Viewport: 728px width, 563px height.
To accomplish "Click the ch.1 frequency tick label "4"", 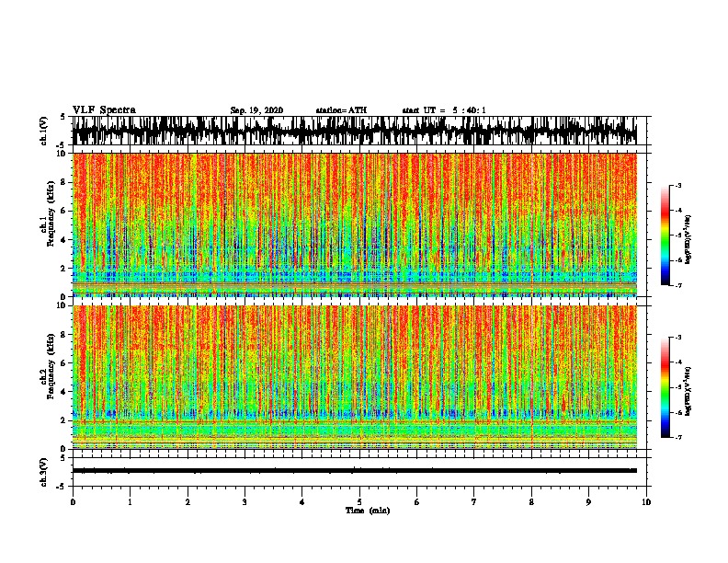I will (x=63, y=240).
